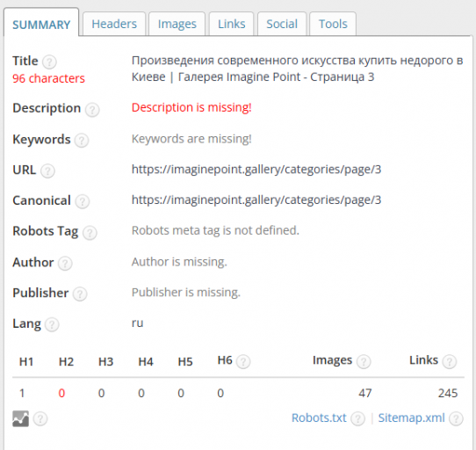Screen dimensions: 476x450
Task: Click the help icon beside Title
Action: 49,62
